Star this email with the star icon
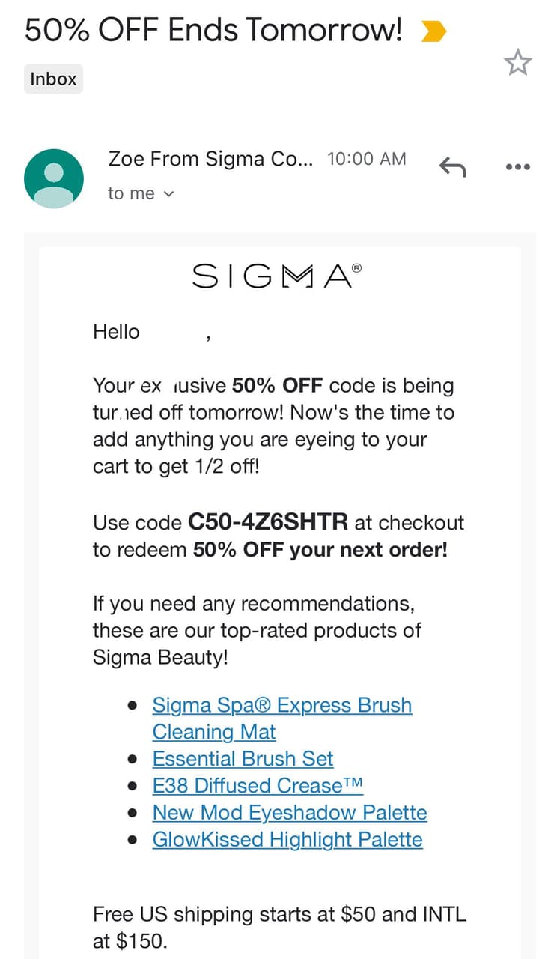The width and height of the screenshot is (560, 959). [x=517, y=63]
